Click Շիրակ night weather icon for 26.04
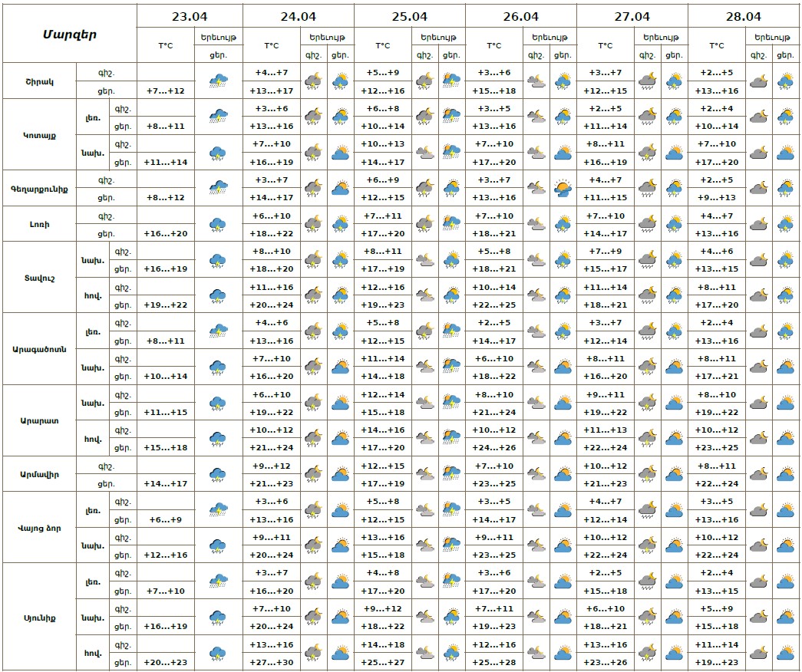The height and width of the screenshot is (672, 802). coord(536,81)
